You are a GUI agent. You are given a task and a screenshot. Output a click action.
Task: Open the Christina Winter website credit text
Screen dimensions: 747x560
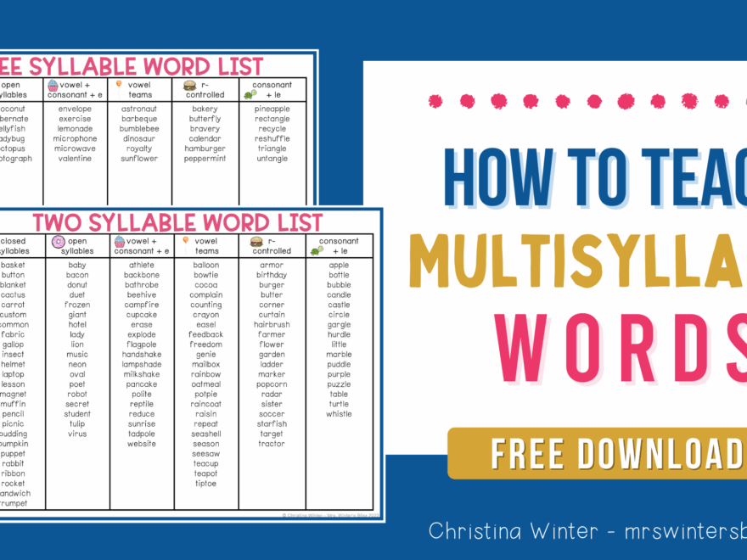coord(587,531)
